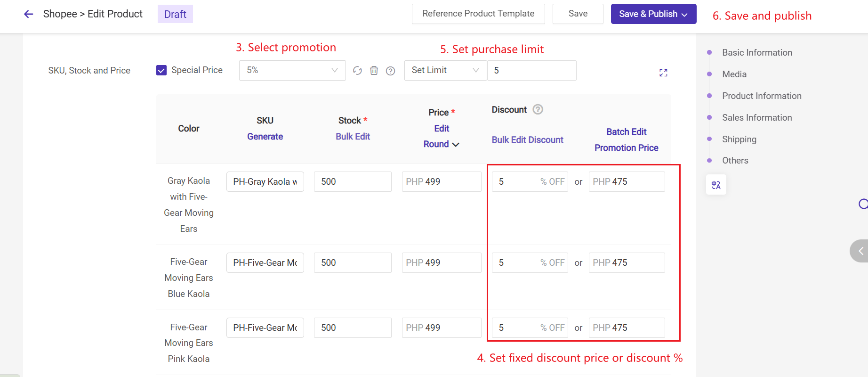Click SKU field for Blue Kaola row

265,262
